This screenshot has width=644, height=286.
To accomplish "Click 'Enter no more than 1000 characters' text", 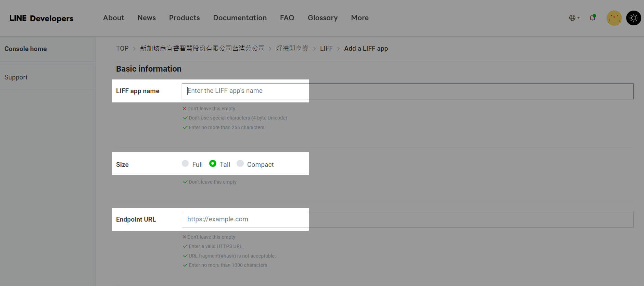I will [x=228, y=265].
